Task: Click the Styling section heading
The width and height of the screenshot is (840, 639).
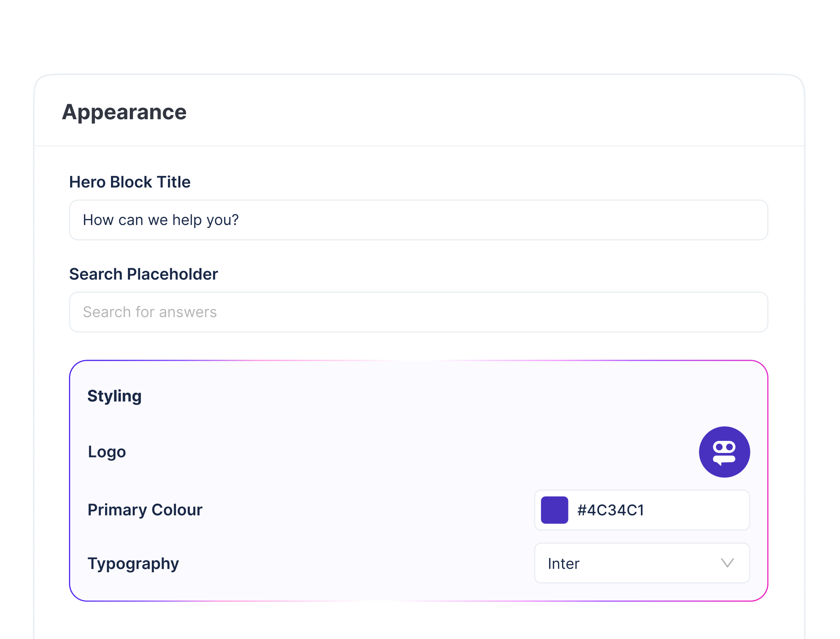Action: coord(114,396)
